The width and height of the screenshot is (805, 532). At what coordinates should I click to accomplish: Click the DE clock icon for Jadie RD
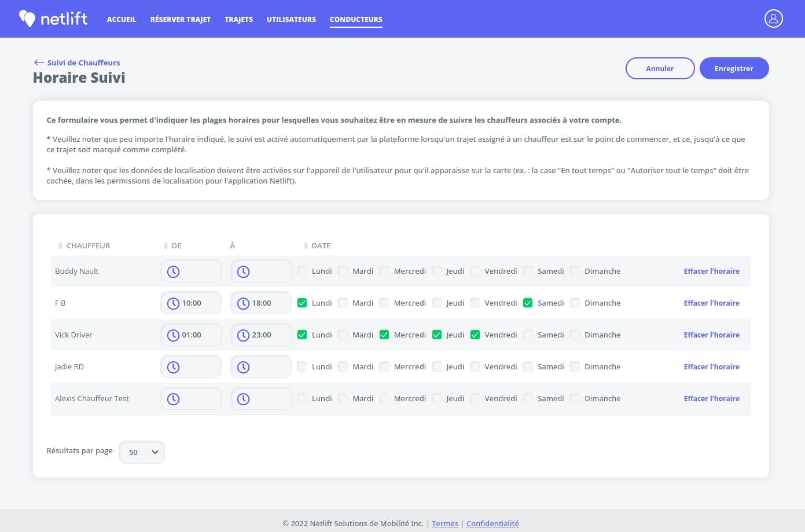coord(173,367)
